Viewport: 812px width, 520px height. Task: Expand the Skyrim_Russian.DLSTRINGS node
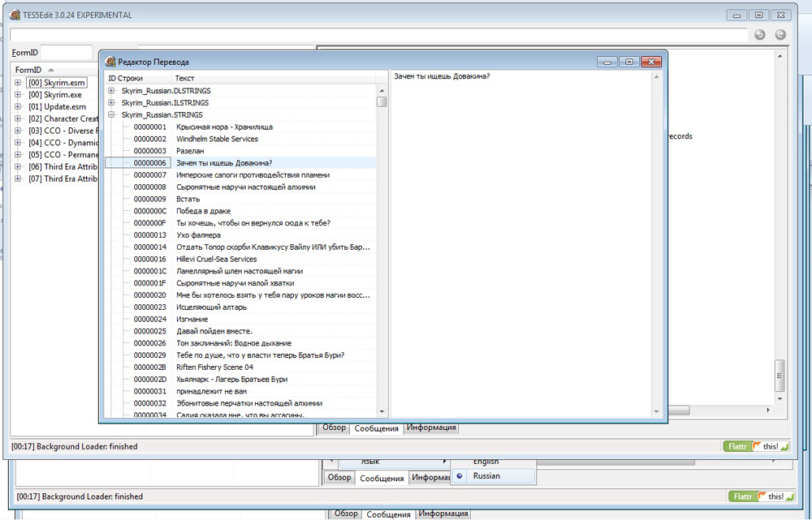(x=110, y=91)
